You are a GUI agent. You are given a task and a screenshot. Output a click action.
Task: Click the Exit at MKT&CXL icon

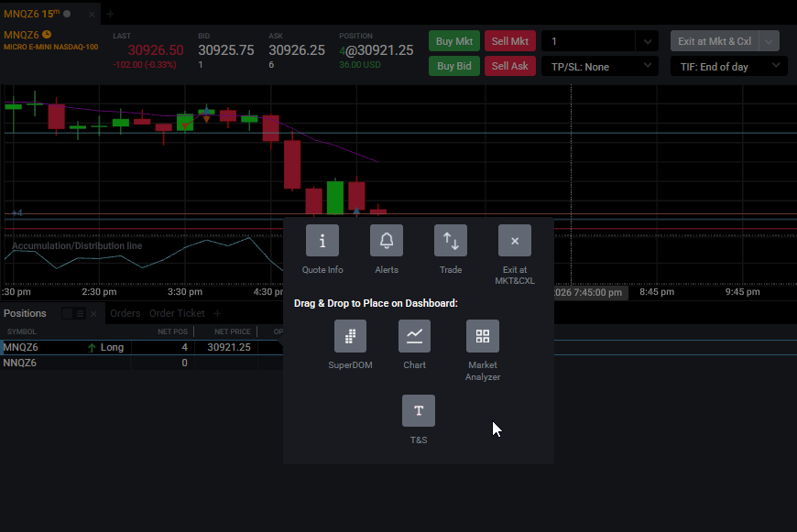click(x=515, y=240)
